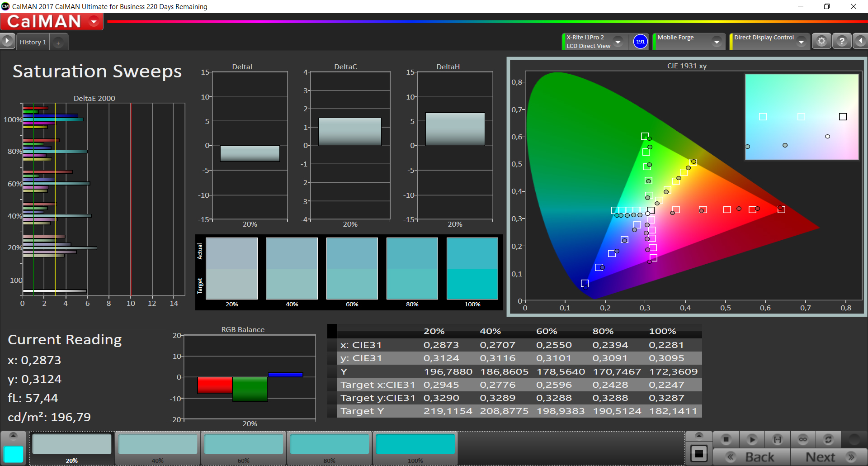Screen dimensions: 868x466
Task: Click Target x:CIE31 row label
Action: click(377, 385)
